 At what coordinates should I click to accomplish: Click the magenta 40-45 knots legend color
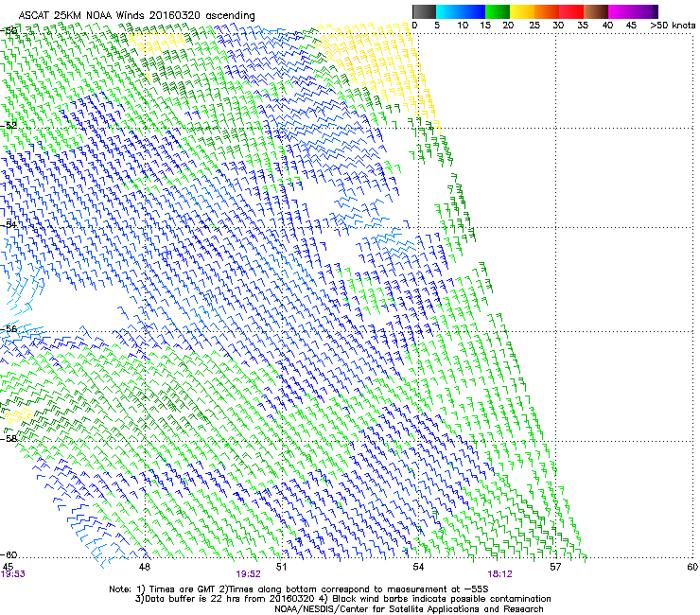click(621, 11)
